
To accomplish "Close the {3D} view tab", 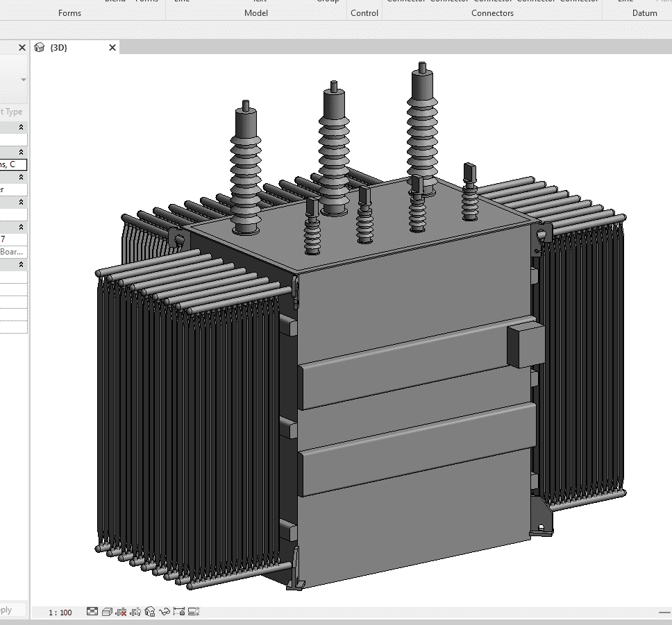I will point(112,47).
